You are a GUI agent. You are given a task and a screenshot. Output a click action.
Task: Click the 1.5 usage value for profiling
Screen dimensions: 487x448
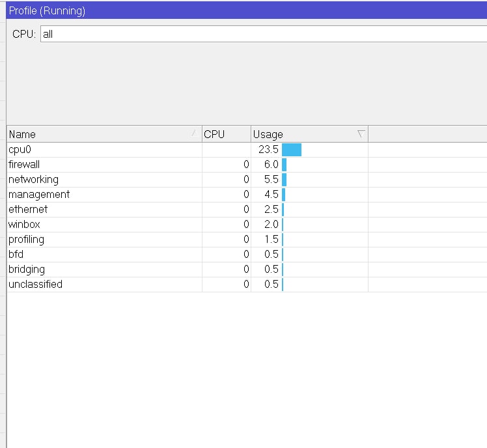pos(271,239)
